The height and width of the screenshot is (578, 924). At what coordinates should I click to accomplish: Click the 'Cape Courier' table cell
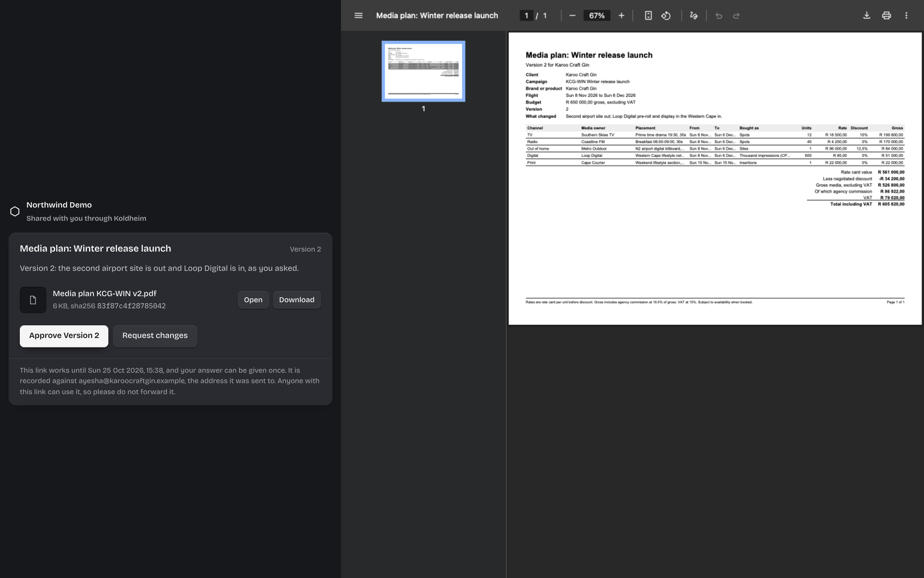pos(593,163)
